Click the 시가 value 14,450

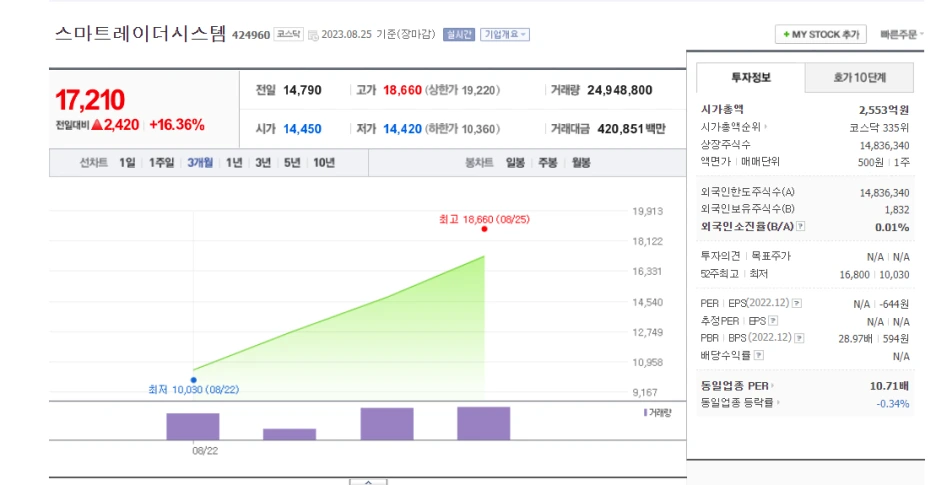coord(302,129)
